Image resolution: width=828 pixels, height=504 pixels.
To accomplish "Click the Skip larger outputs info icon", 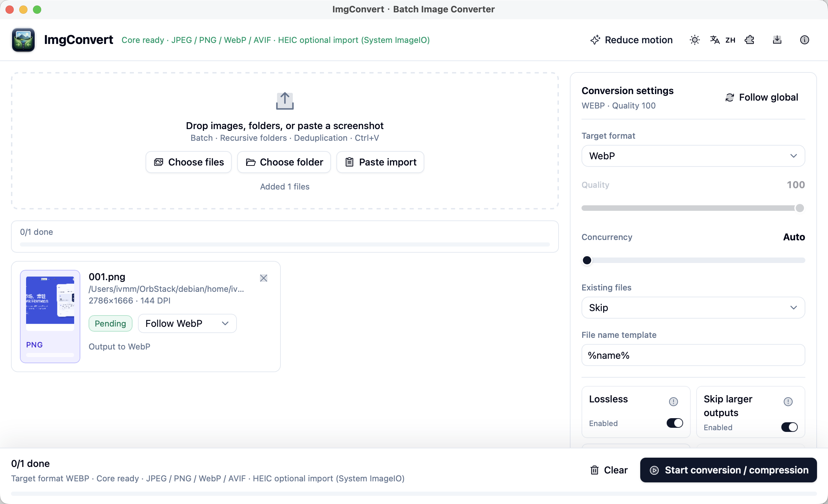I will pyautogui.click(x=788, y=401).
